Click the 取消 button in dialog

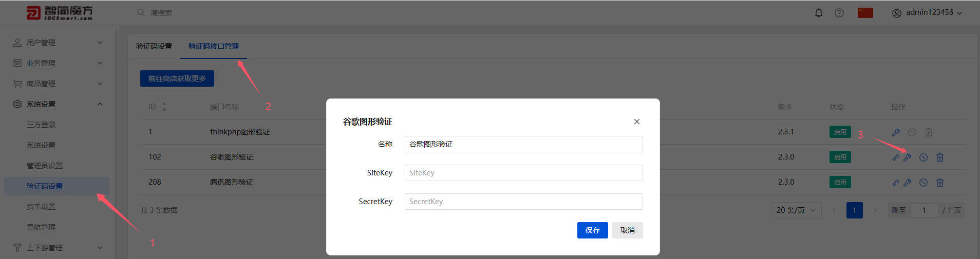(628, 230)
